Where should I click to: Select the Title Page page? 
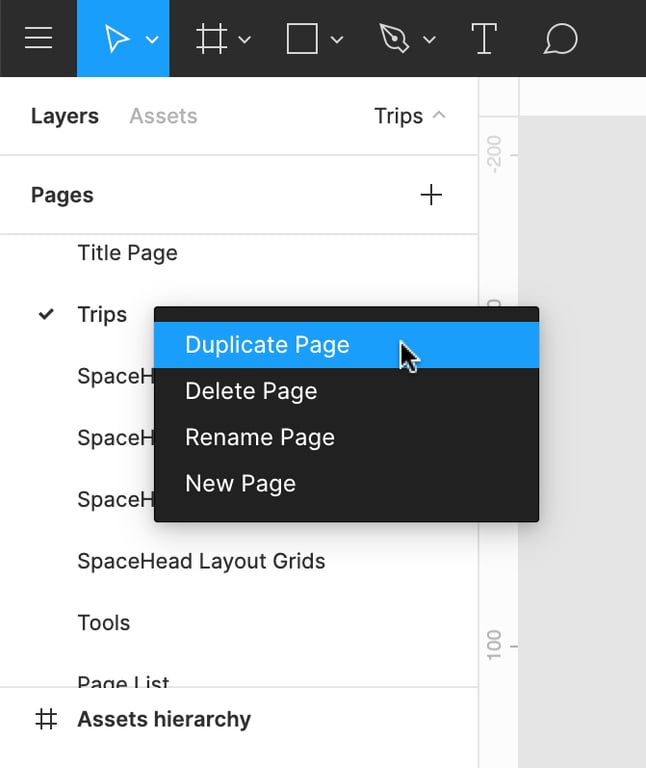[x=127, y=253]
